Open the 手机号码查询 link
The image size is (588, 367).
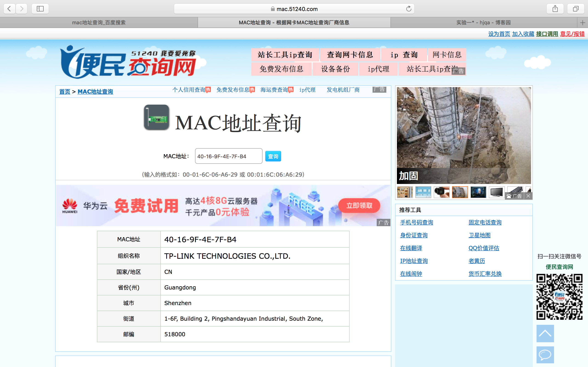[416, 222]
